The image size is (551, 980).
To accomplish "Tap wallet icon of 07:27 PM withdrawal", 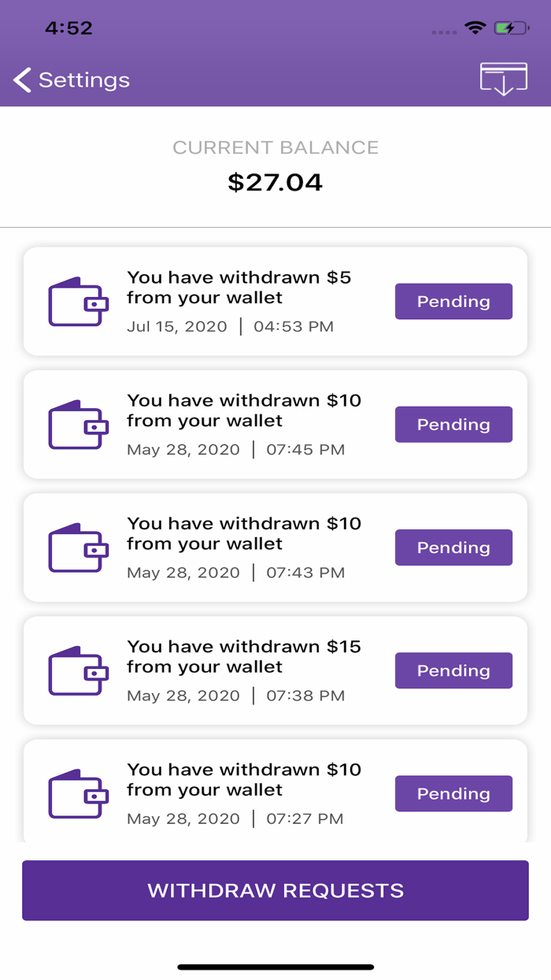I will (x=78, y=793).
